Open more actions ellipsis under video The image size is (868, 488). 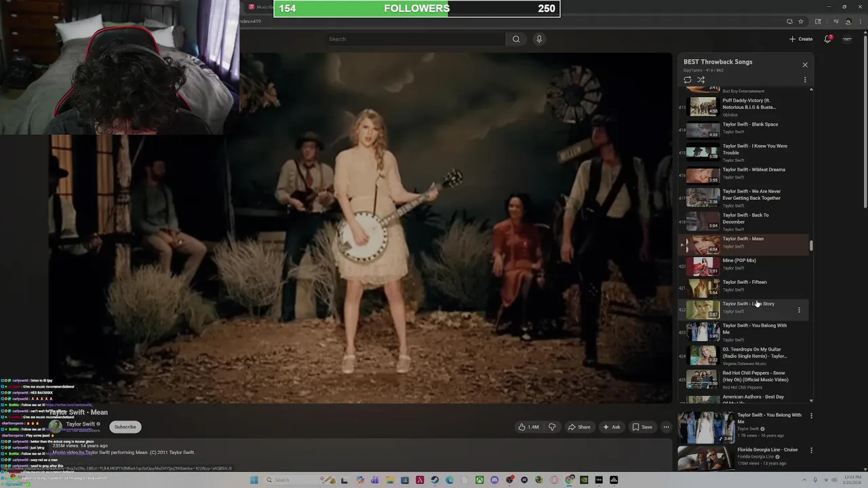pyautogui.click(x=666, y=427)
